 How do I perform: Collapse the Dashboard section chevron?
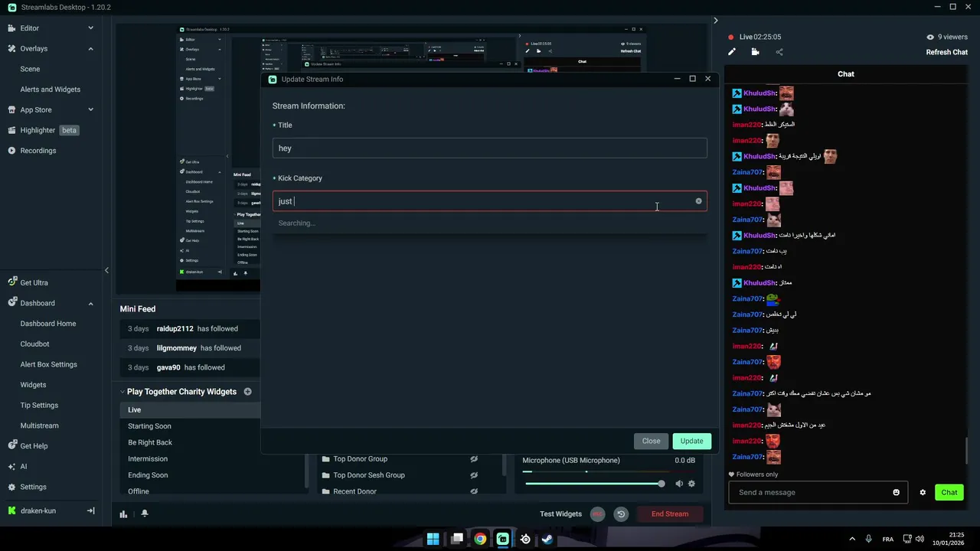tap(90, 303)
